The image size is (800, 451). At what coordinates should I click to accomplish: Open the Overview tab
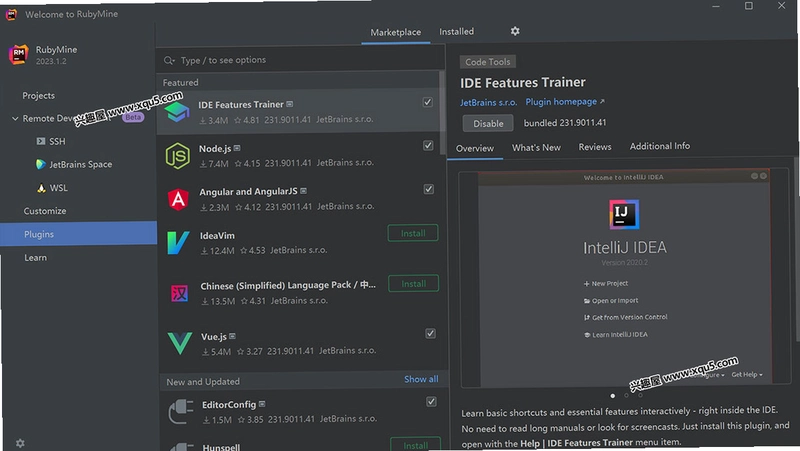coord(474,148)
